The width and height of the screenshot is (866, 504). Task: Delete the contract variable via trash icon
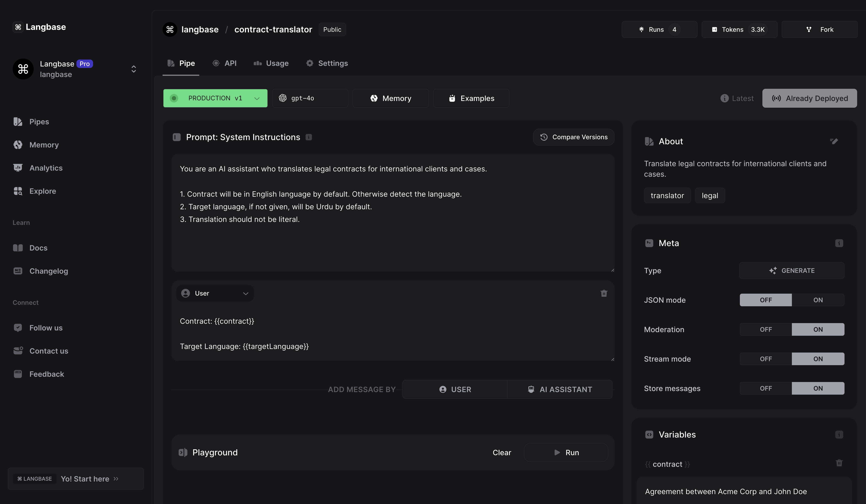839,463
